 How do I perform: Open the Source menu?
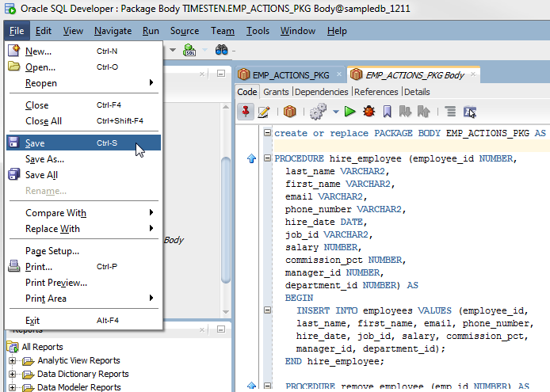pyautogui.click(x=185, y=31)
